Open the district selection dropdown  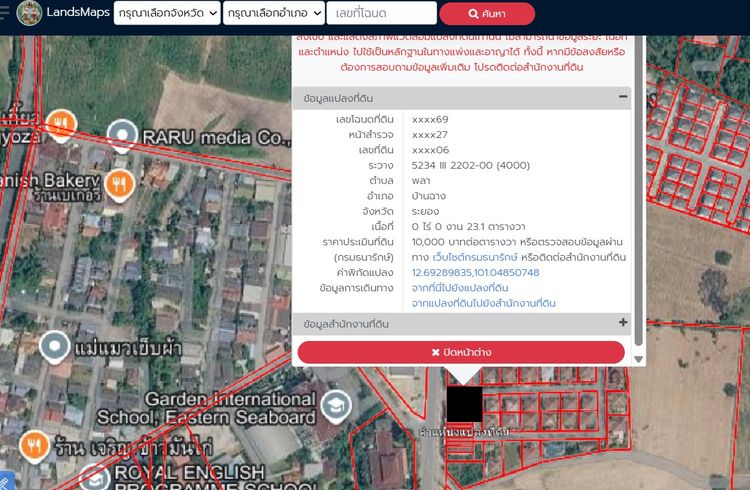pyautogui.click(x=274, y=13)
